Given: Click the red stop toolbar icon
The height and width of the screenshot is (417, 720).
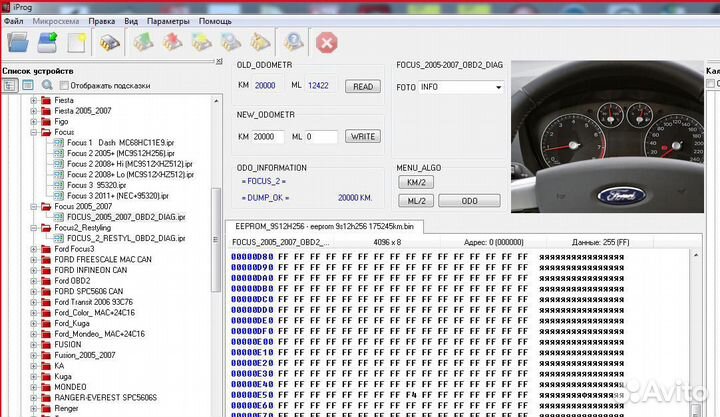Looking at the screenshot, I should (326, 42).
